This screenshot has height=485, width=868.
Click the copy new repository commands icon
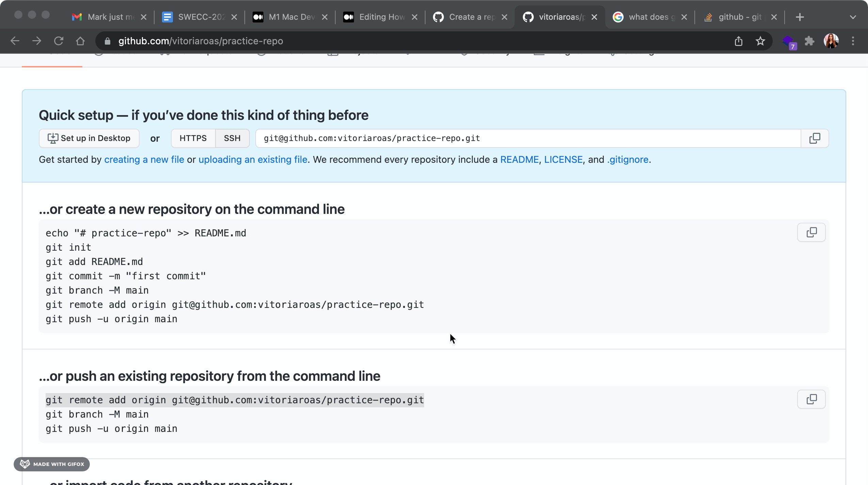coord(812,232)
